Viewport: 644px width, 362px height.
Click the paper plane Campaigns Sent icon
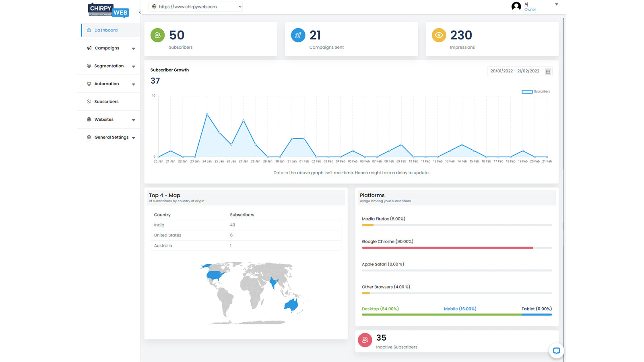298,35
